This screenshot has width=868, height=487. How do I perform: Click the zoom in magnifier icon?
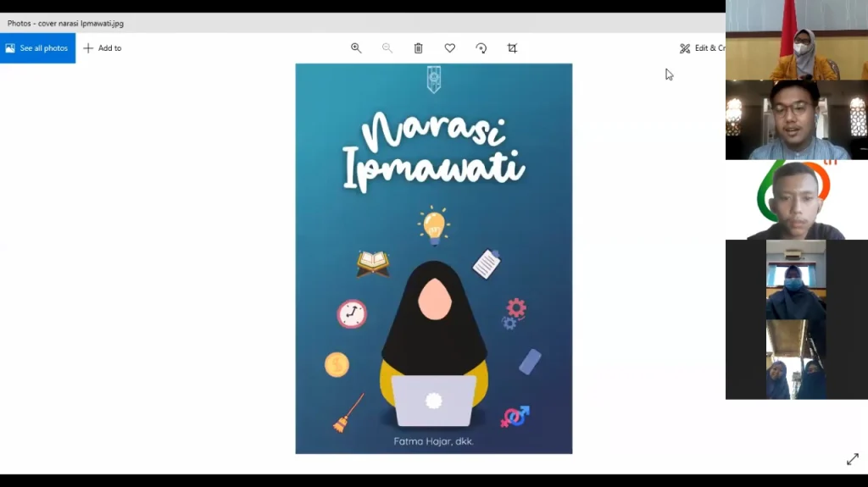pyautogui.click(x=356, y=48)
